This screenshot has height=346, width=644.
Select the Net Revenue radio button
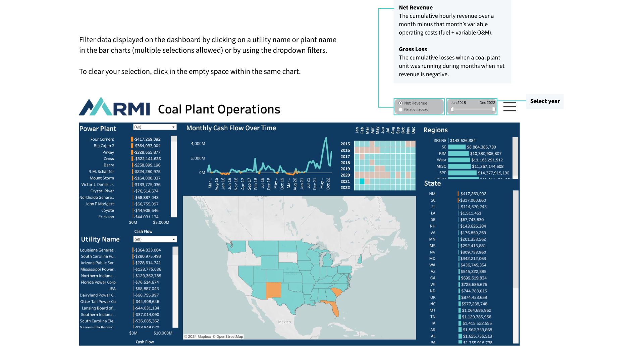(x=400, y=103)
